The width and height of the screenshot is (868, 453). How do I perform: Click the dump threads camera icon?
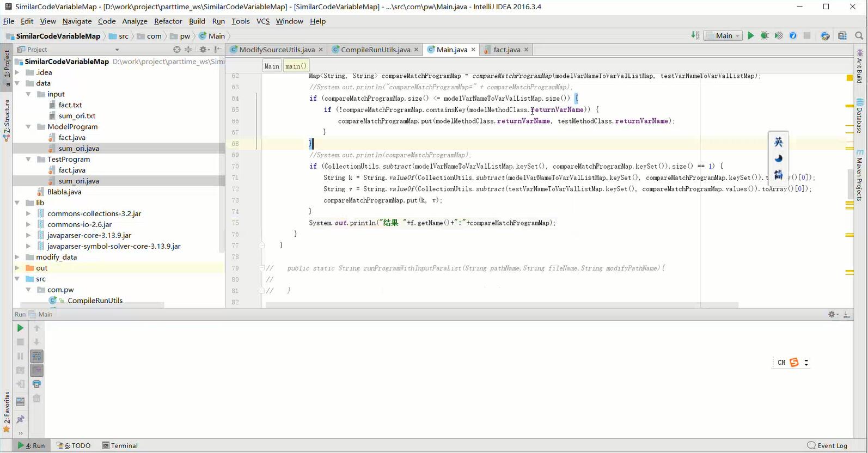coord(20,370)
